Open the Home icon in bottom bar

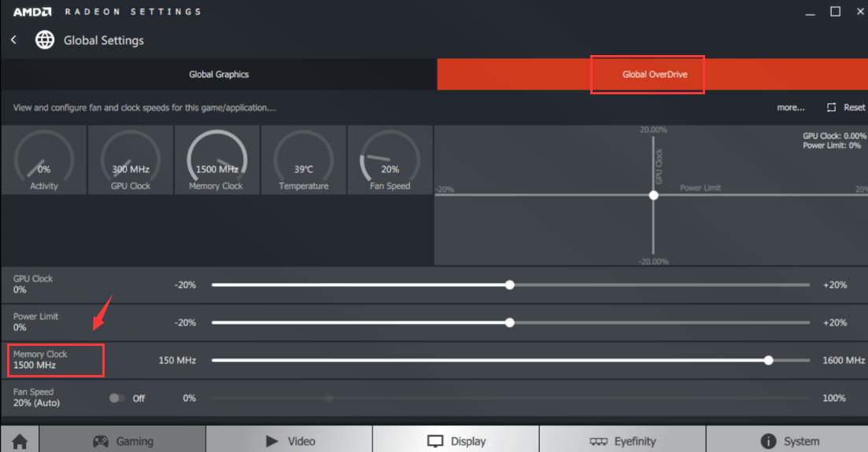click(x=20, y=441)
